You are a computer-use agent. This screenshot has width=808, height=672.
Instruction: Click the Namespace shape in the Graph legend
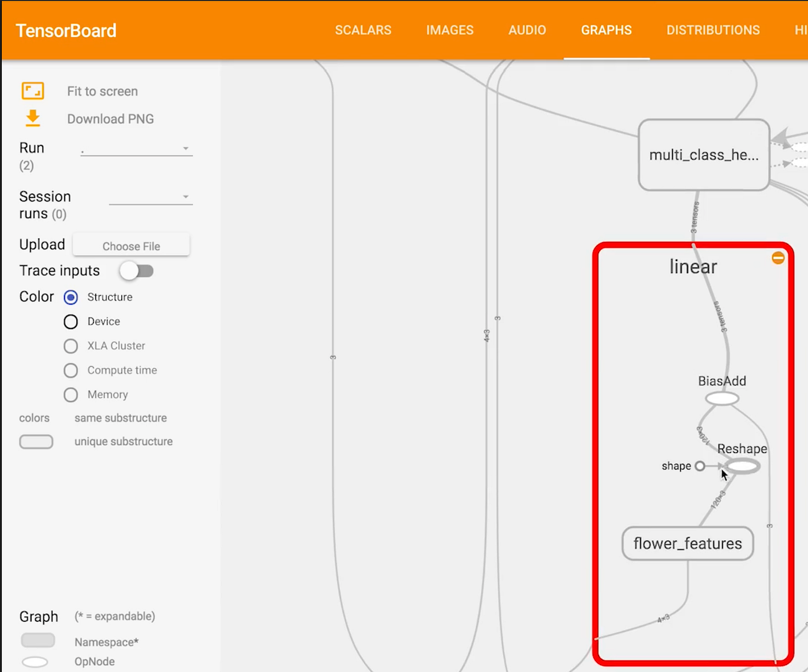[x=38, y=640]
